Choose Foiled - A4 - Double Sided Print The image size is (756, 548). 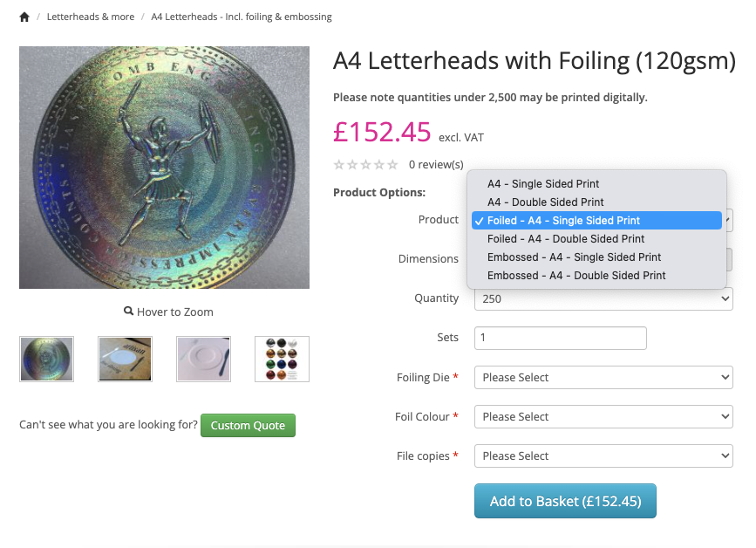566,239
